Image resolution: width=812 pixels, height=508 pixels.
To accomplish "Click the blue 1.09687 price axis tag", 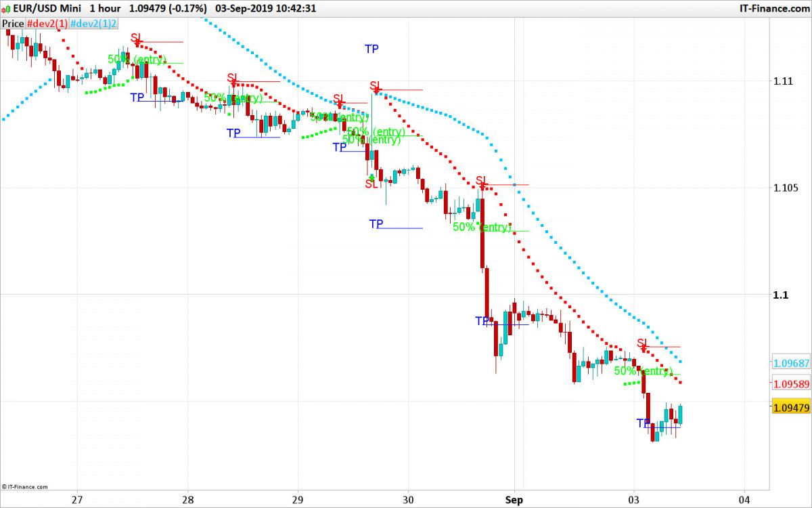I will pyautogui.click(x=791, y=363).
